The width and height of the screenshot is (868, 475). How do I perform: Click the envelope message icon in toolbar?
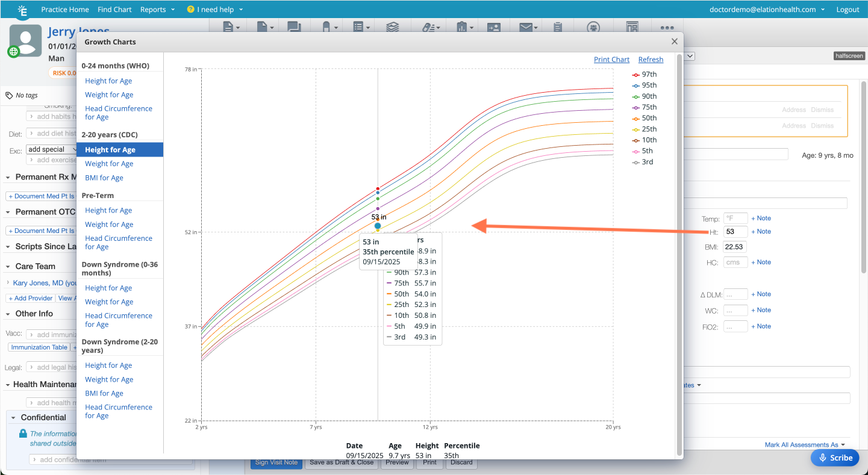click(525, 27)
